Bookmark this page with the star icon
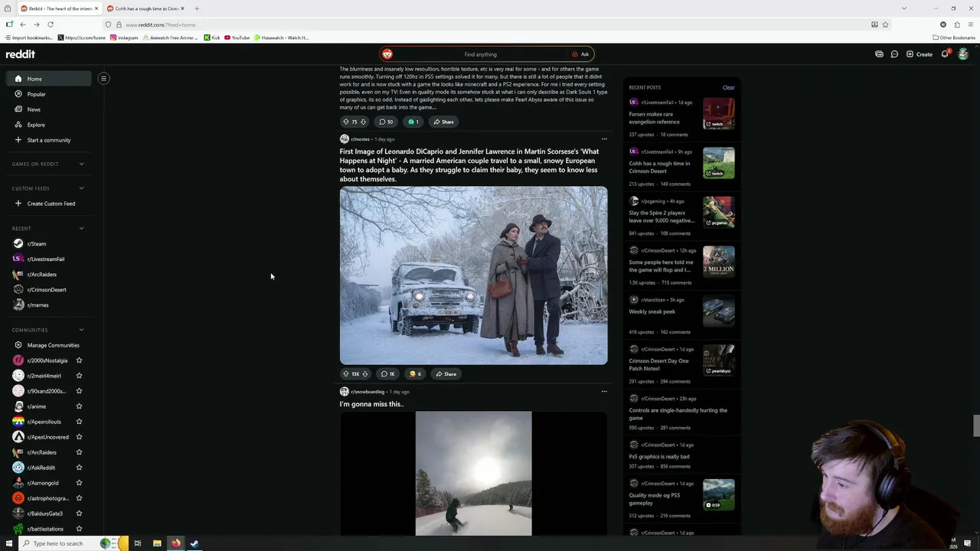This screenshot has width=980, height=551. [x=886, y=24]
